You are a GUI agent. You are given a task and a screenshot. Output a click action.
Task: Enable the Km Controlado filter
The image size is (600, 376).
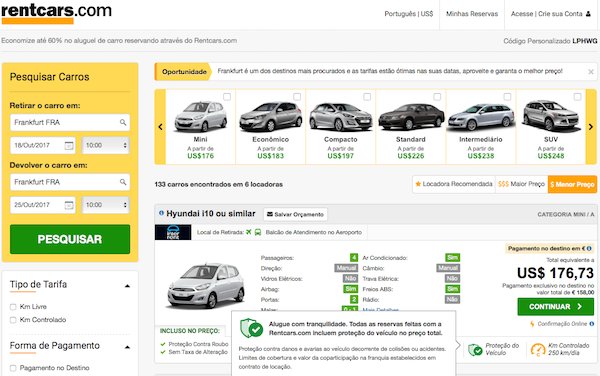13,320
